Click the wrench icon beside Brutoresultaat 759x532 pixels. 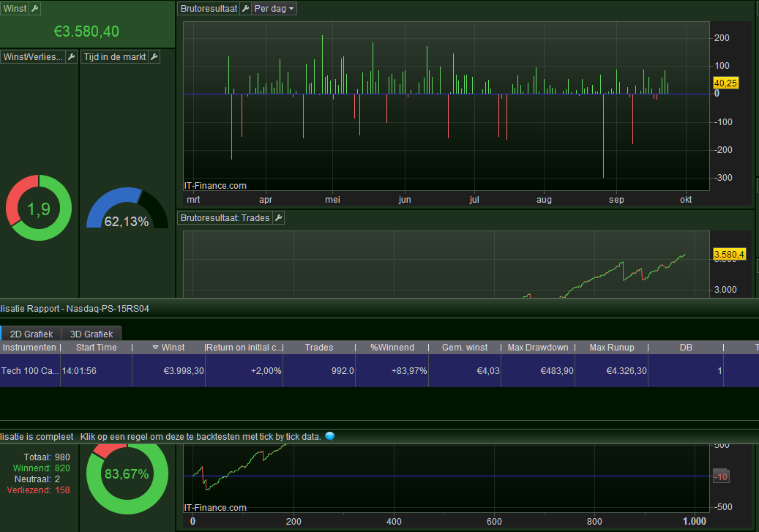pyautogui.click(x=245, y=9)
